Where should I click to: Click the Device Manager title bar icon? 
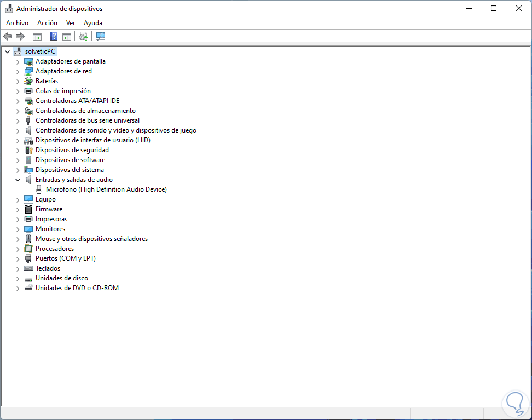tap(9, 9)
